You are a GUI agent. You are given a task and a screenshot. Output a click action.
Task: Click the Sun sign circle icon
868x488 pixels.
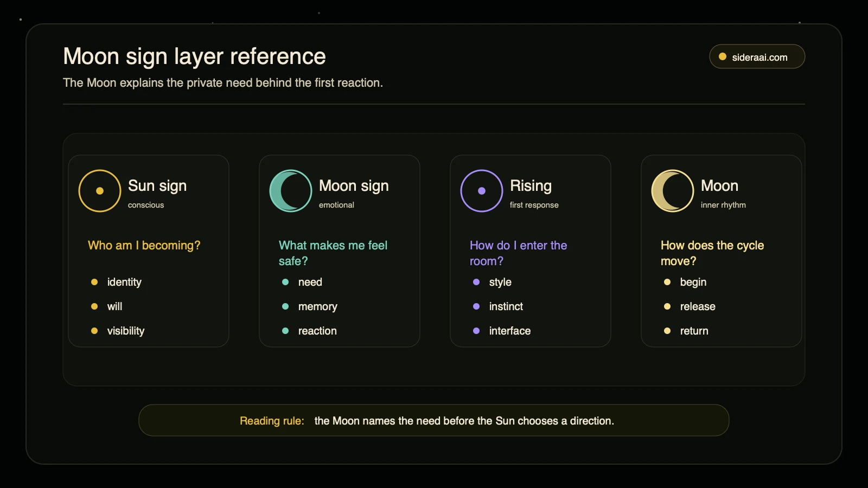tap(100, 191)
